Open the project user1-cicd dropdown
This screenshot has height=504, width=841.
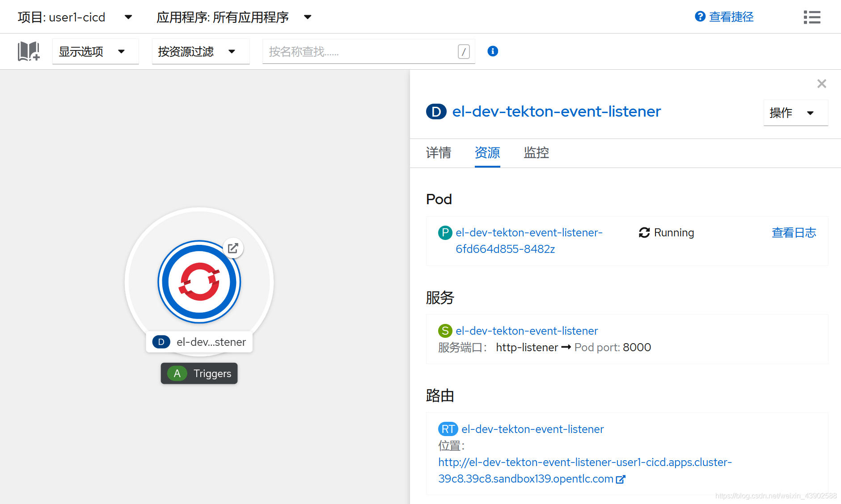75,17
